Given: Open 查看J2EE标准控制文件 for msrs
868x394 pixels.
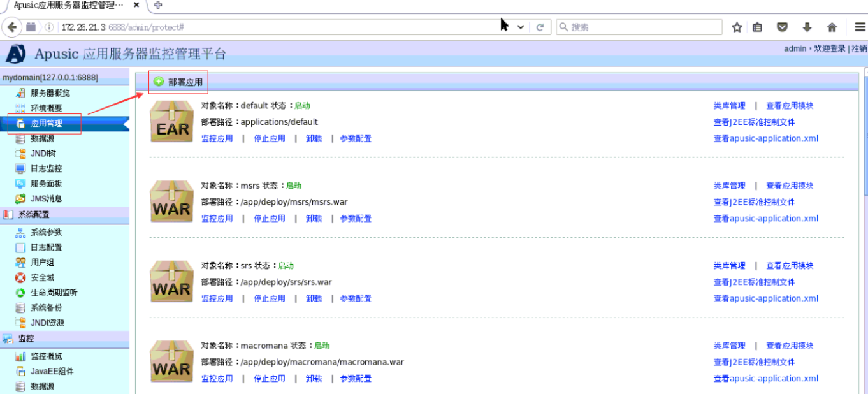Looking at the screenshot, I should point(755,202).
